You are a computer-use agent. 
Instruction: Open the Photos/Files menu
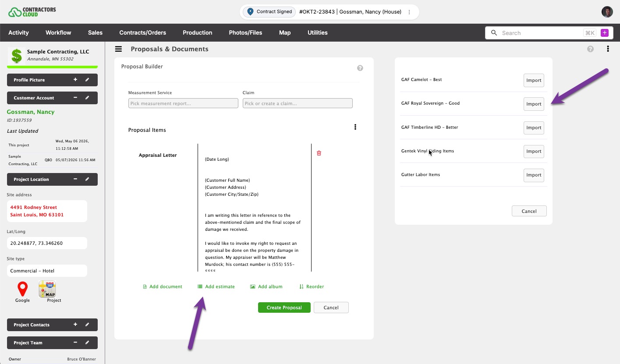(x=245, y=33)
